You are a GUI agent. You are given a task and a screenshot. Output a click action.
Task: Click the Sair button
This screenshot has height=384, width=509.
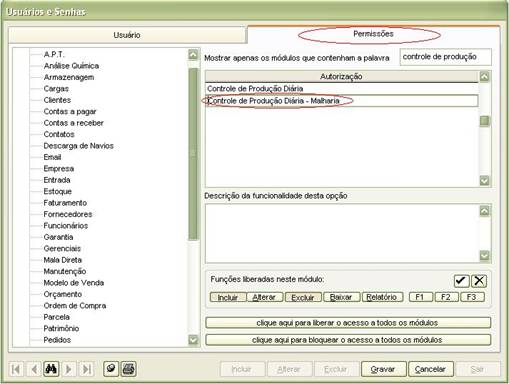pos(478,369)
